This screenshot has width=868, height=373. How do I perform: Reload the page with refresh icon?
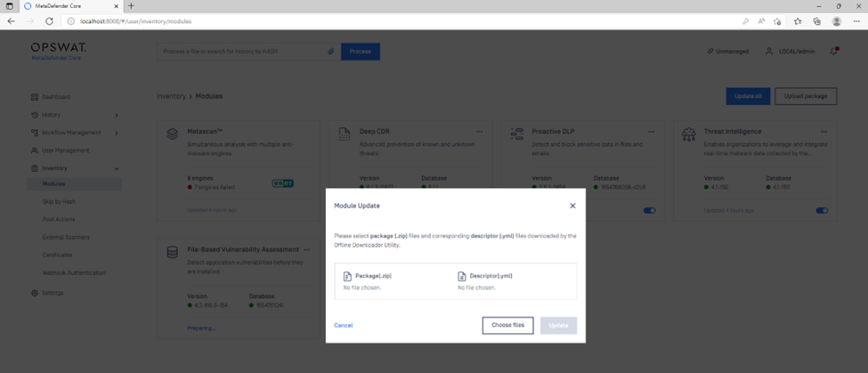[x=49, y=21]
